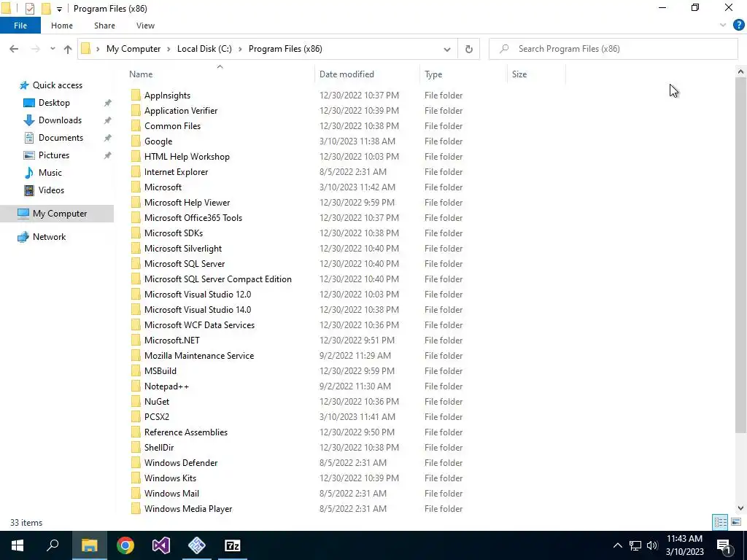The height and width of the screenshot is (560, 747).
Task: Open Music in the navigation pane
Action: [x=50, y=173]
